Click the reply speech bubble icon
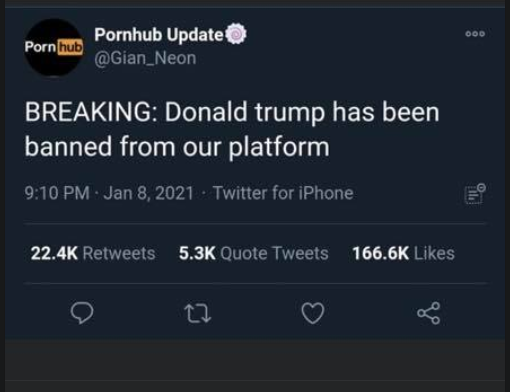This screenshot has height=392, width=510. click(x=82, y=313)
